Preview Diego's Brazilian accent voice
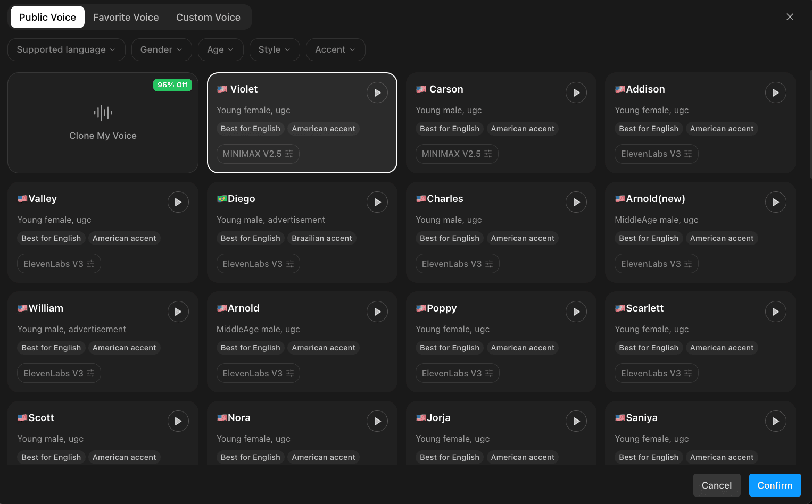Image resolution: width=812 pixels, height=504 pixels. point(377,202)
